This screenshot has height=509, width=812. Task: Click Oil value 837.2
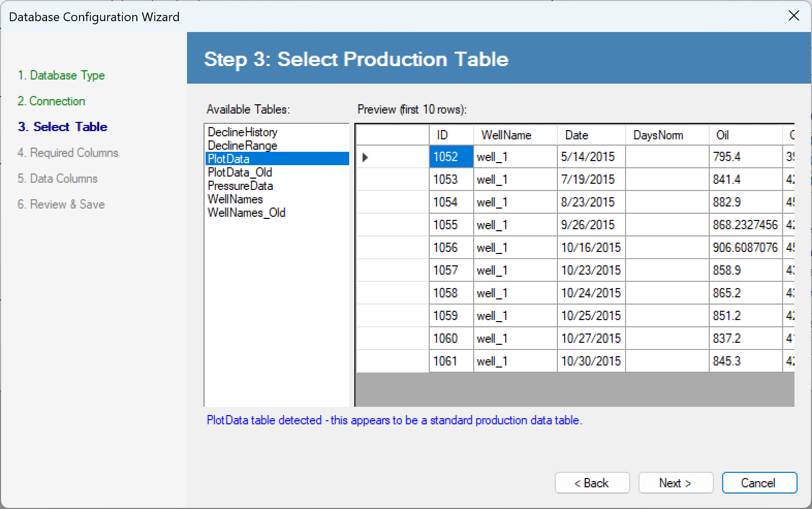[746, 339]
